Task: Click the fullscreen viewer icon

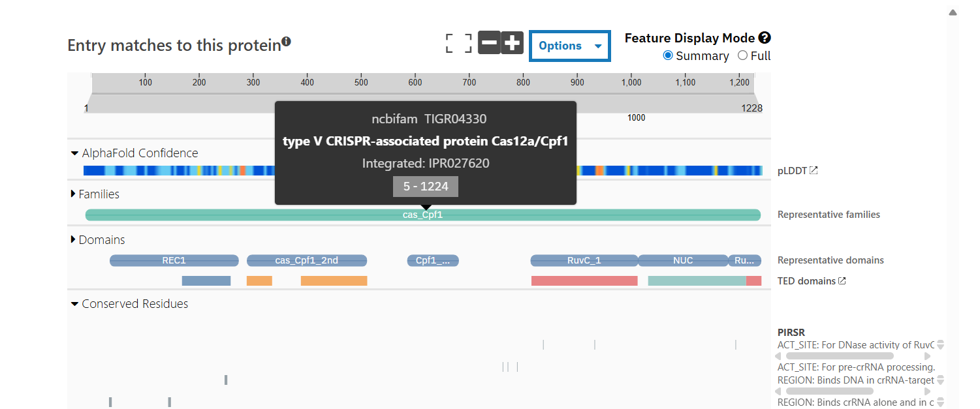Action: click(458, 44)
